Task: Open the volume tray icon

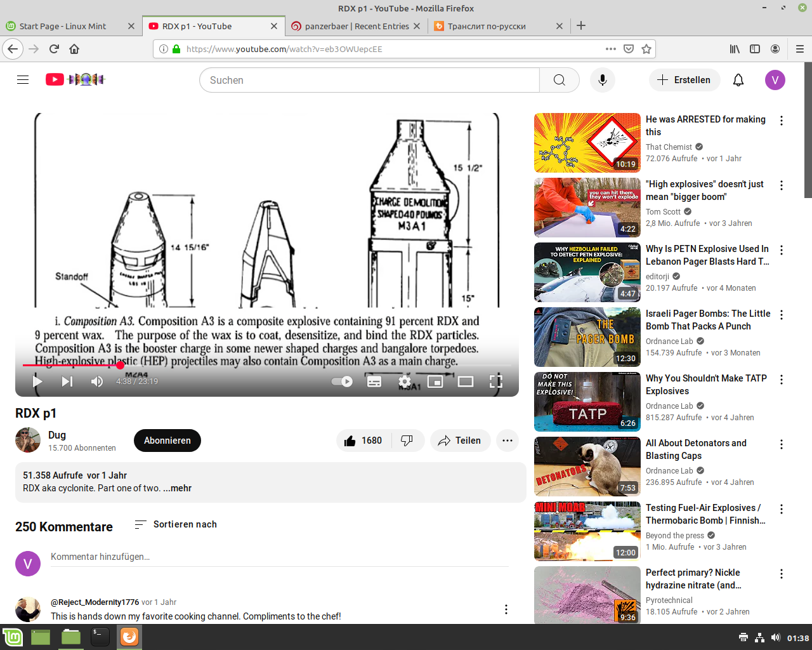Action: 775,637
